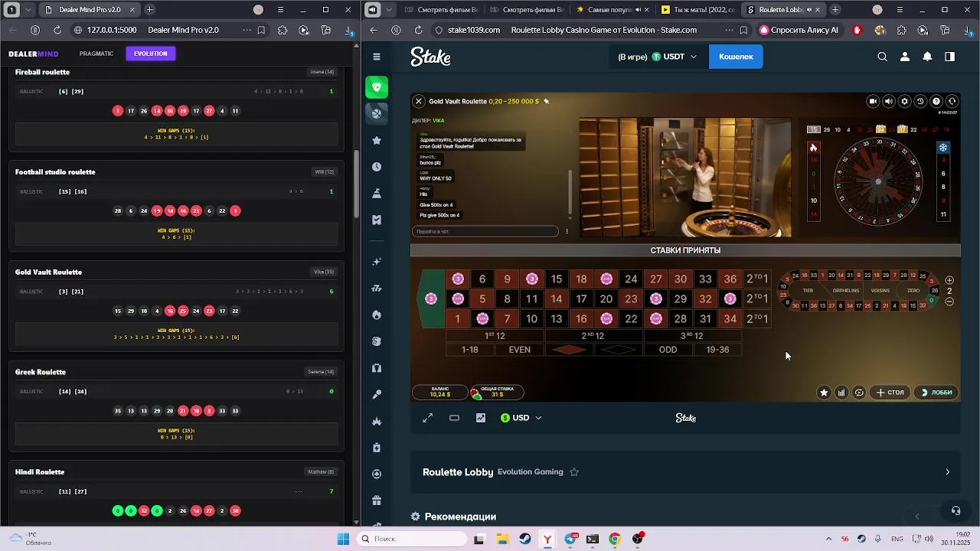Bet on ORPHELINS racetrack section
The image size is (980, 551).
(x=846, y=291)
